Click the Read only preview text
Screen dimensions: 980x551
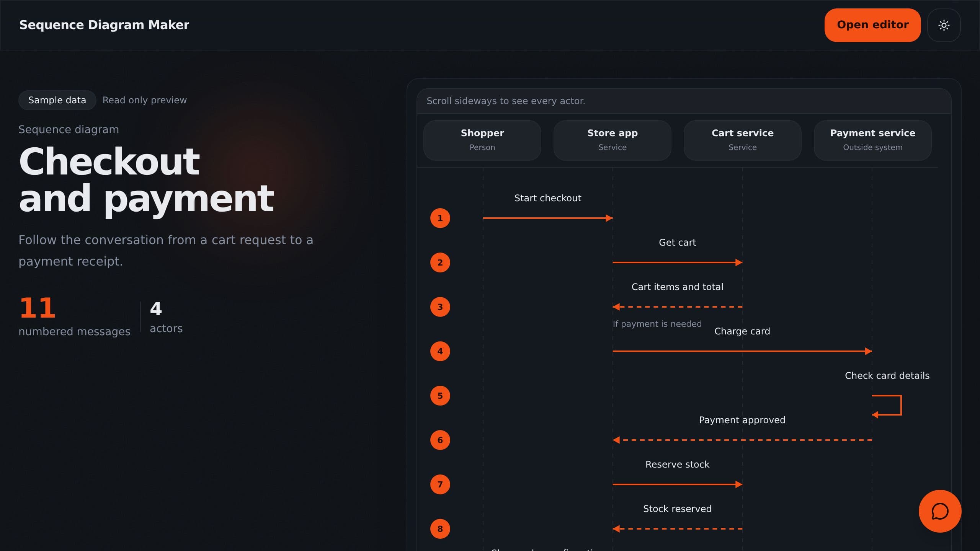(145, 100)
